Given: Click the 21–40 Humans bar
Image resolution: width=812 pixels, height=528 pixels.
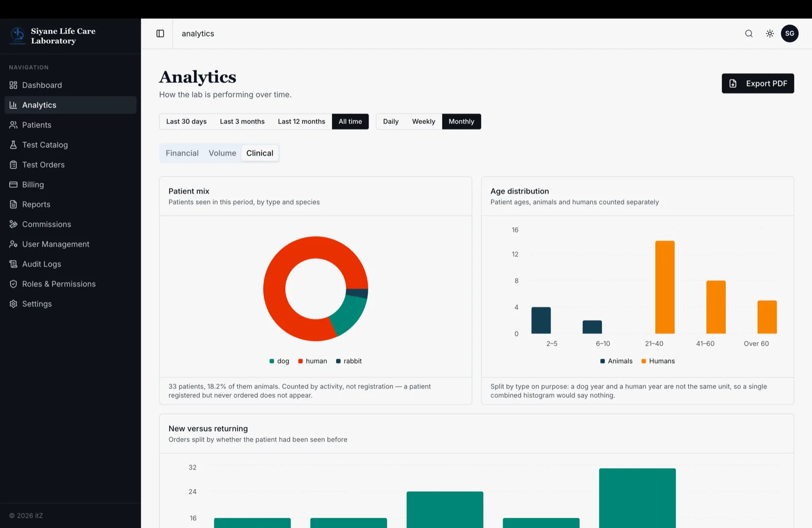Looking at the screenshot, I should pyautogui.click(x=665, y=287).
